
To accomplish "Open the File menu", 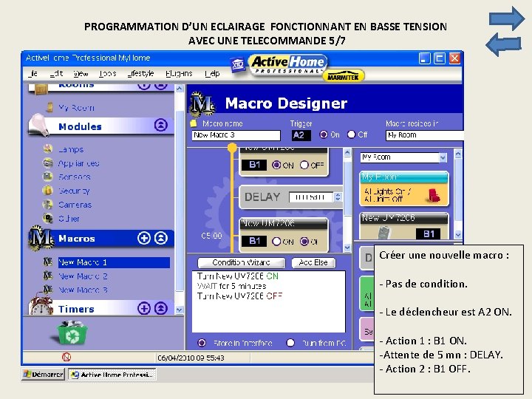I will 33,73.
